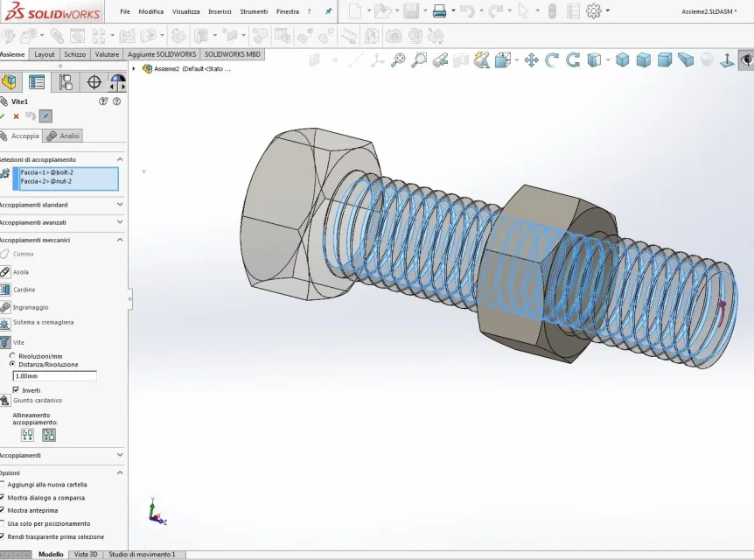
Task: Open the Strumenti menu
Action: [254, 11]
